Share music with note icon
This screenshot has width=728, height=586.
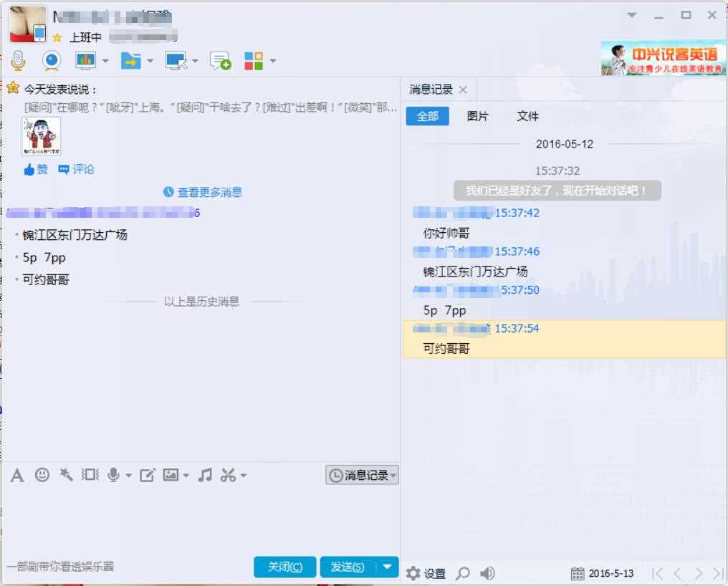click(x=205, y=474)
